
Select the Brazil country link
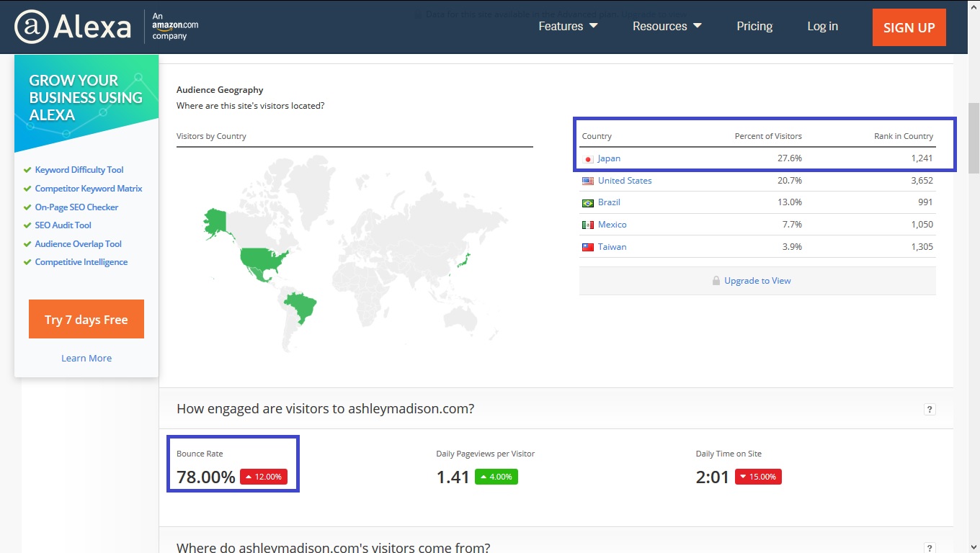pyautogui.click(x=609, y=202)
